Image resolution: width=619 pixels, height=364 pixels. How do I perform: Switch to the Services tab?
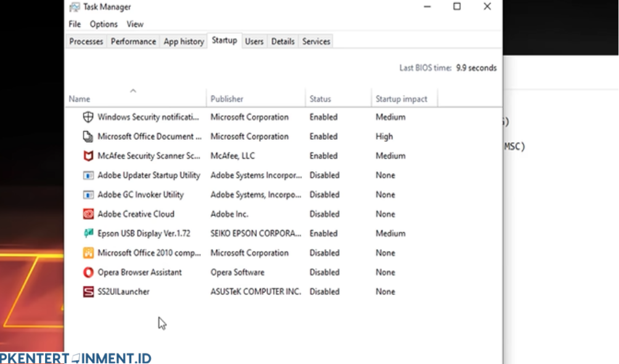pos(316,41)
